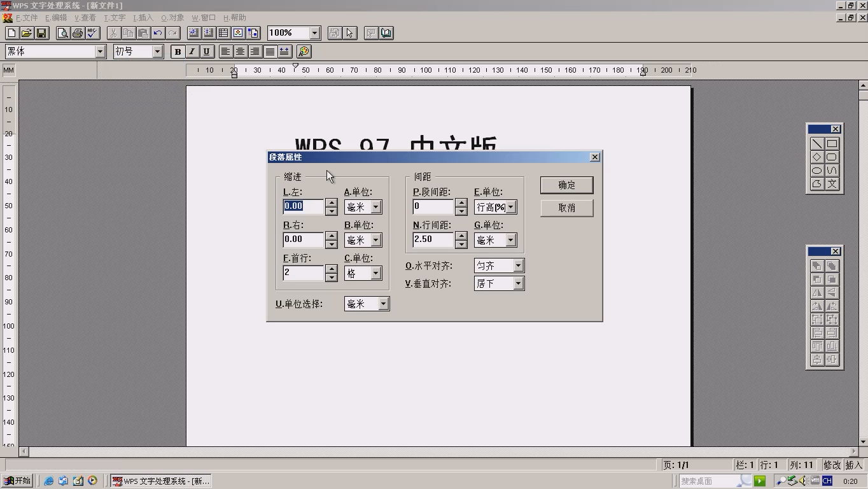
Task: Click the horizontal flip icon
Action: [817, 293]
